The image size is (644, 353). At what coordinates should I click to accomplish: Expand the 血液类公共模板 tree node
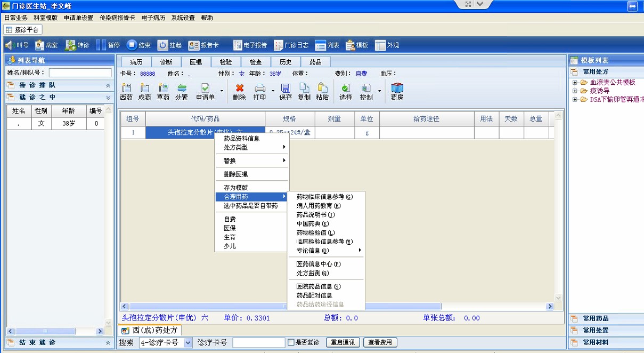575,83
